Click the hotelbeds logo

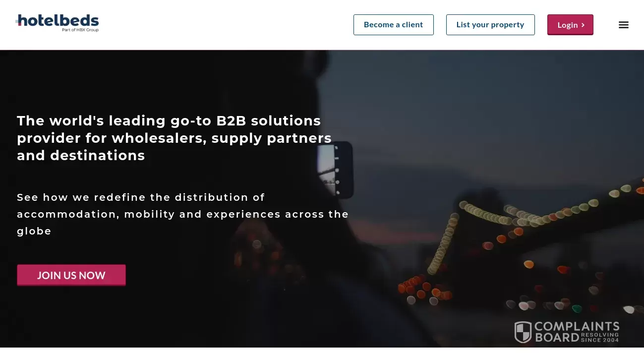[x=57, y=23]
